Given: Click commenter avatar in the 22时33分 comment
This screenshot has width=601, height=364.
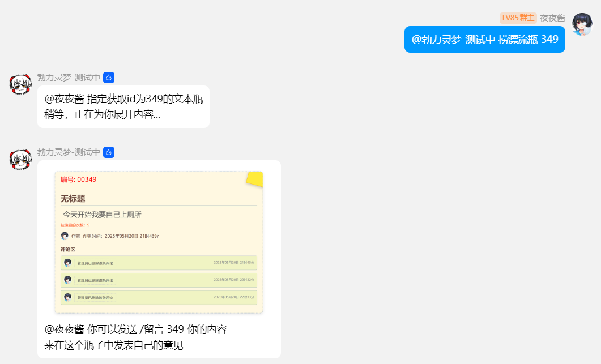Looking at the screenshot, I should (68, 297).
